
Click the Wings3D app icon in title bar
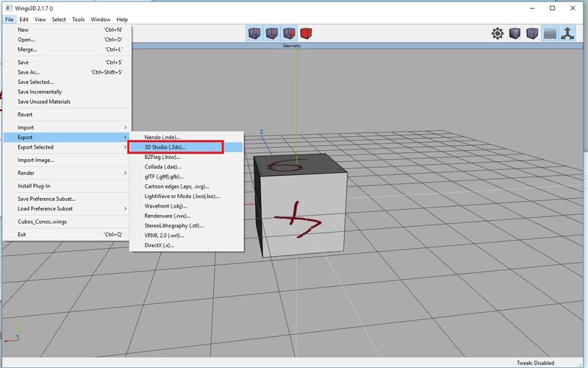click(x=9, y=8)
